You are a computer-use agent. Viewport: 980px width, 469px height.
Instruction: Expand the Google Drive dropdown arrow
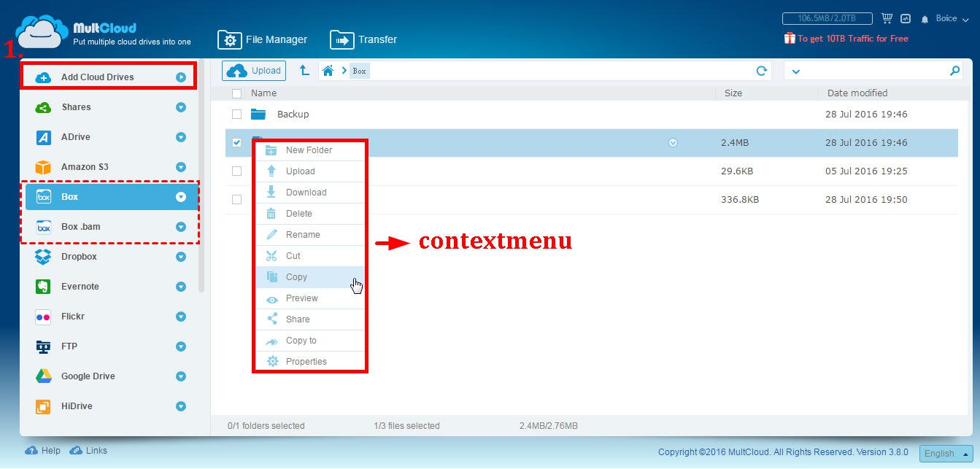[181, 376]
